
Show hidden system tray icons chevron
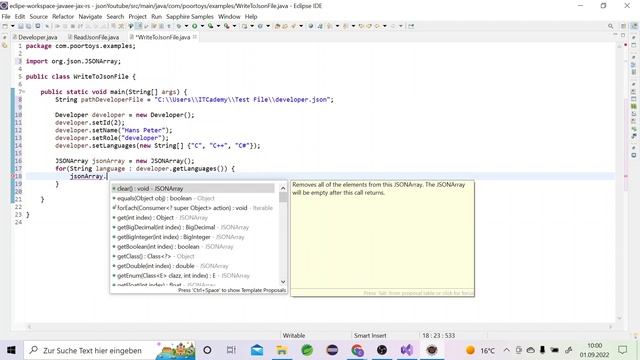[x=507, y=350]
